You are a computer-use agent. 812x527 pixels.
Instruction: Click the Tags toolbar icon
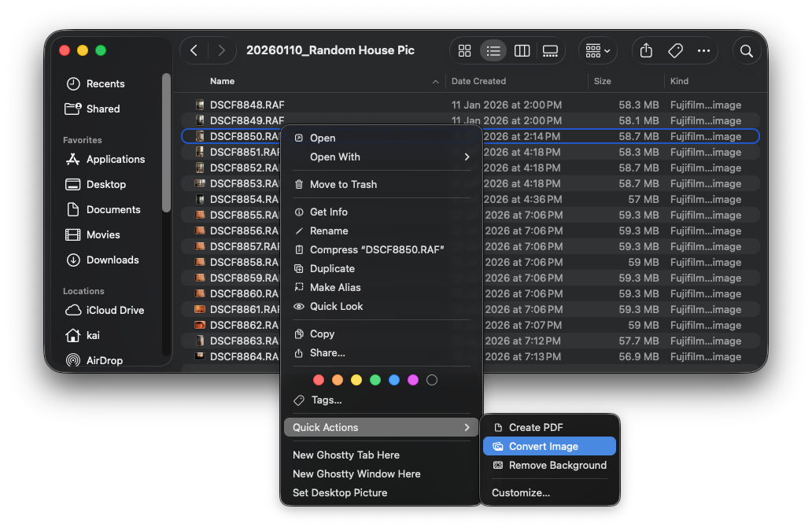[675, 50]
